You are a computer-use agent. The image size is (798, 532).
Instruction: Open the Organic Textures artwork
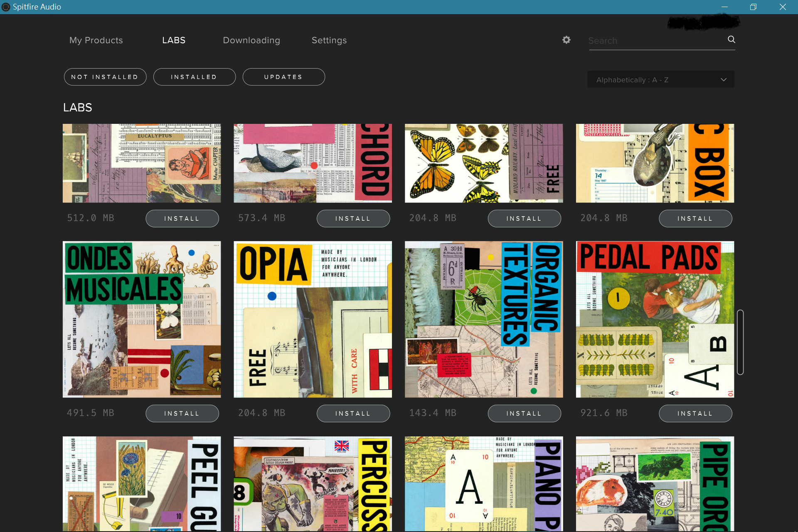(x=484, y=319)
